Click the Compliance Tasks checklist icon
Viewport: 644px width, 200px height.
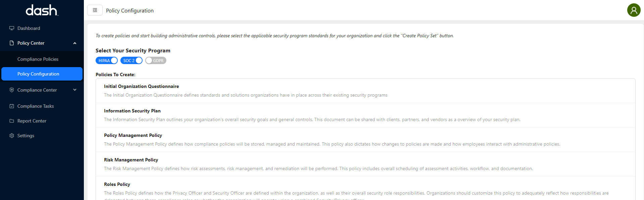tap(12, 106)
